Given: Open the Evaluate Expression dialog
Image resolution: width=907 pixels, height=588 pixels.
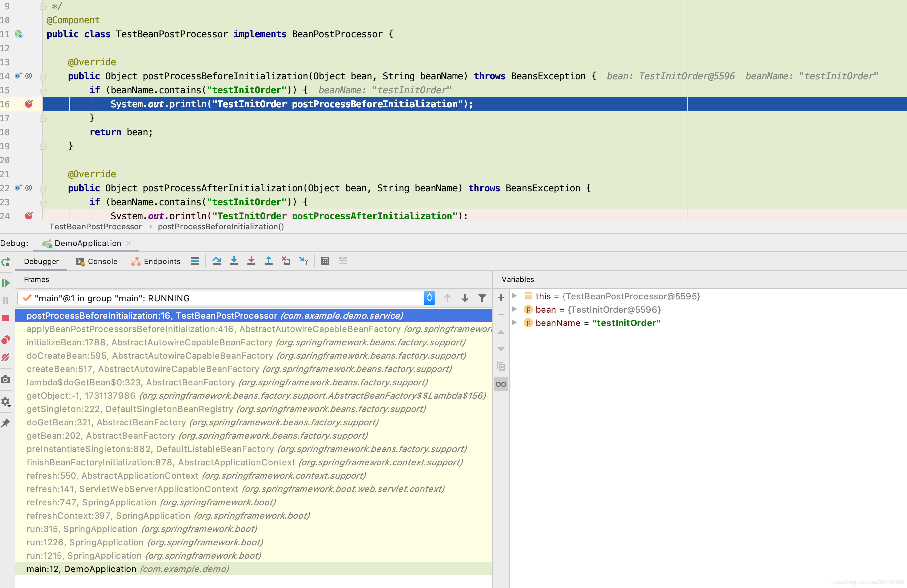Looking at the screenshot, I should (325, 261).
